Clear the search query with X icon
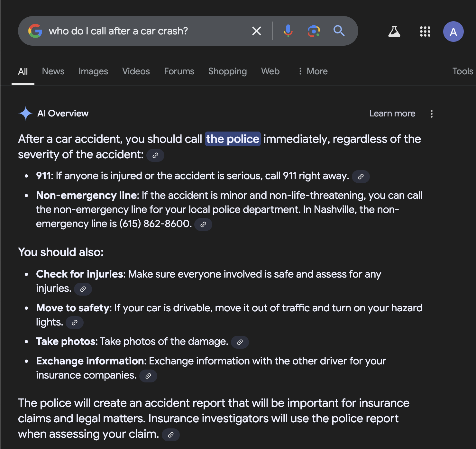Image resolution: width=476 pixels, height=449 pixels. point(256,31)
